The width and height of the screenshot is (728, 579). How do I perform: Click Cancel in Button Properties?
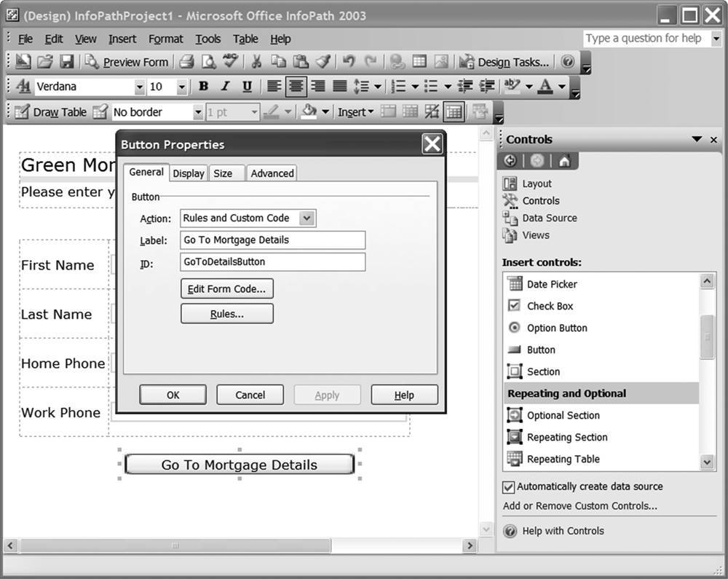coord(250,395)
